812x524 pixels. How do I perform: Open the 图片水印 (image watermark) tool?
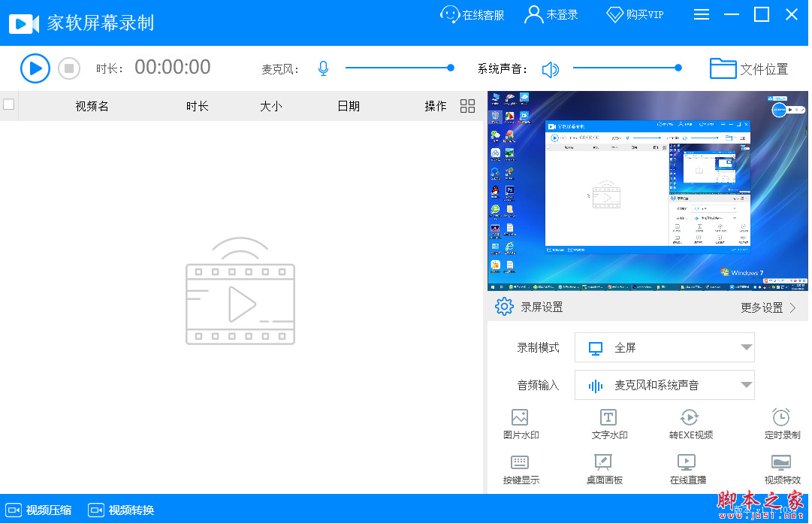(x=521, y=423)
